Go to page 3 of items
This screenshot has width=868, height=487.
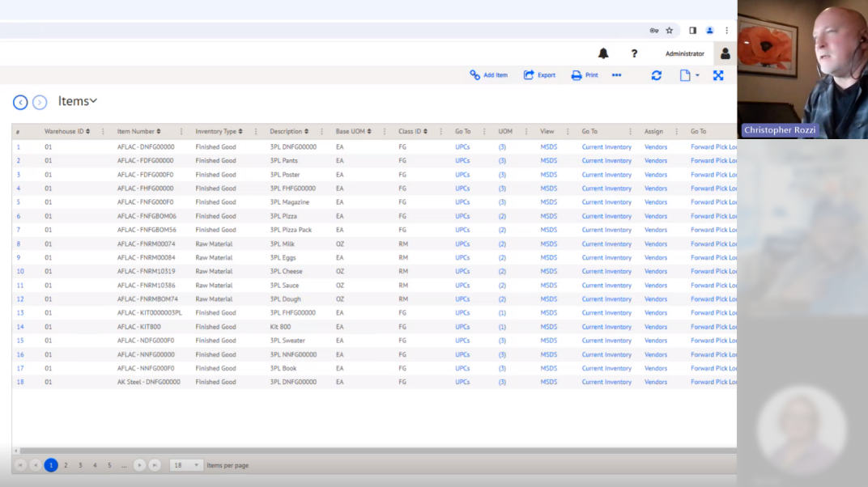tap(80, 465)
